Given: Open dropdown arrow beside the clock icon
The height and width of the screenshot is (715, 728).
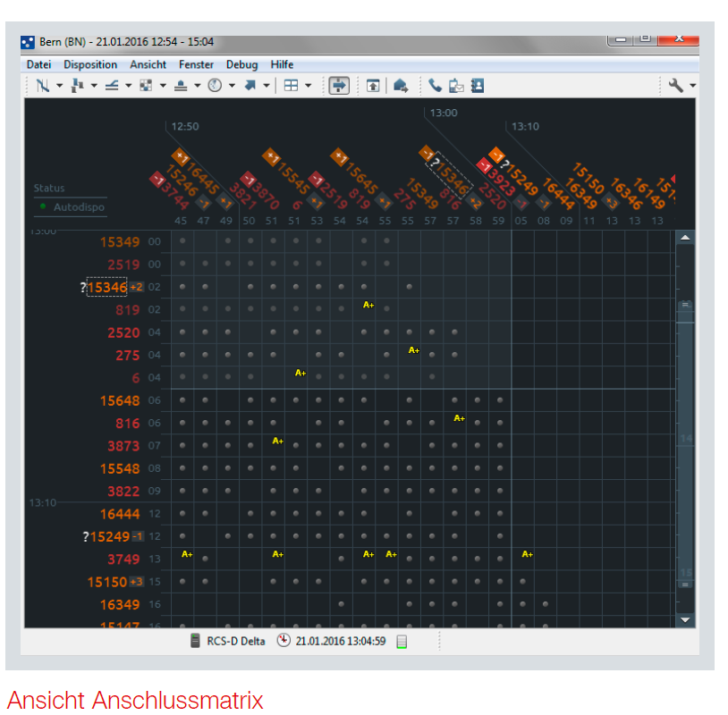Looking at the screenshot, I should pos(232,86).
